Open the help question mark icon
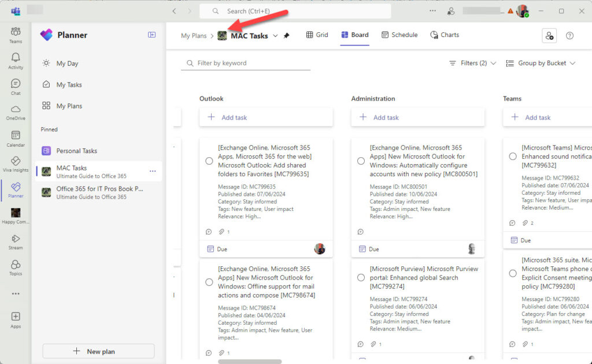Image resolution: width=592 pixels, height=364 pixels. click(x=569, y=36)
